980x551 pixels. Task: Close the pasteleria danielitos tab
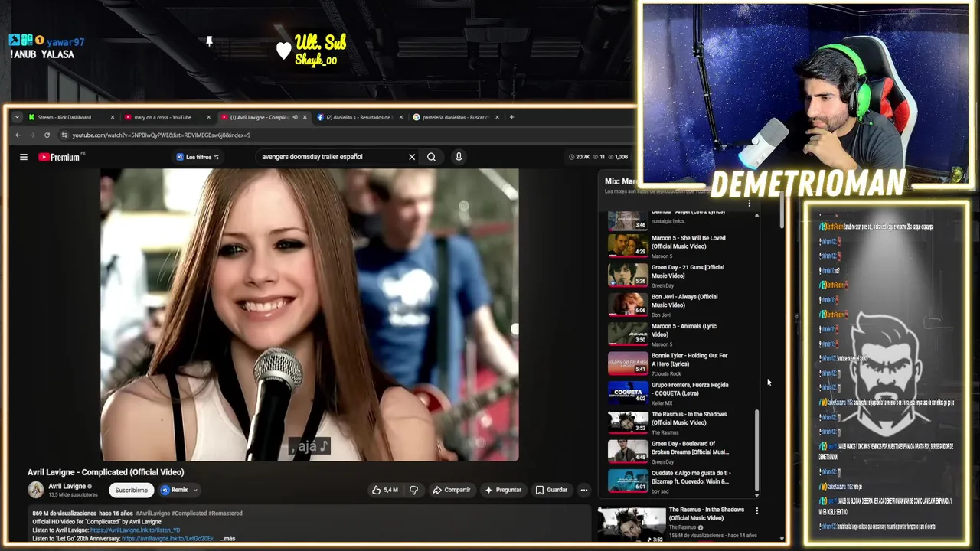click(497, 117)
